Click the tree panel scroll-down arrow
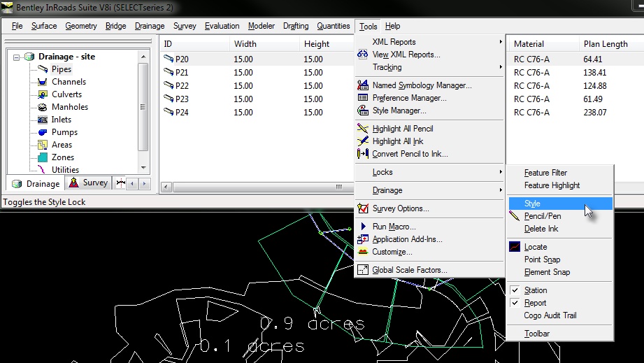 [143, 168]
